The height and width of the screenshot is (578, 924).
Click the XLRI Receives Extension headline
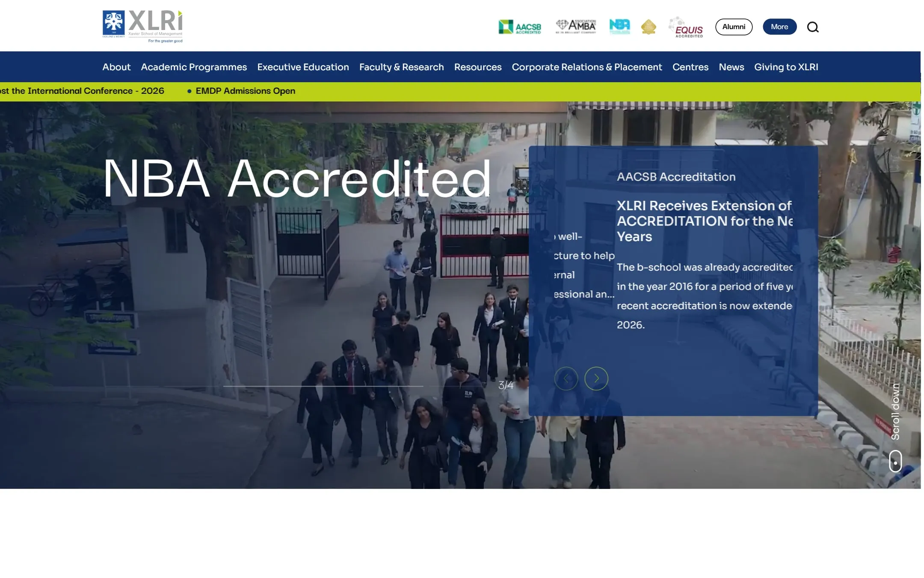705,221
